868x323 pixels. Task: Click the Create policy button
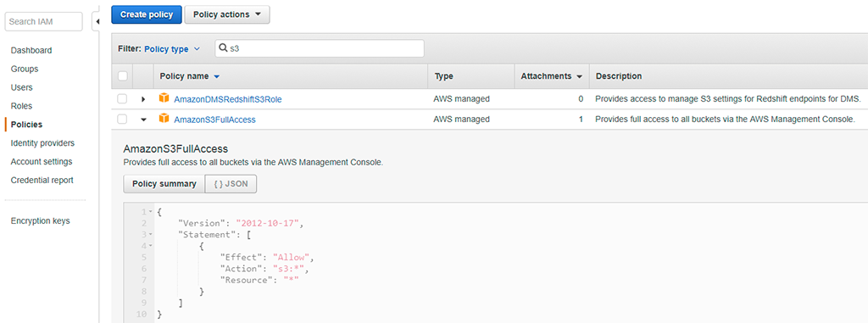pos(146,14)
